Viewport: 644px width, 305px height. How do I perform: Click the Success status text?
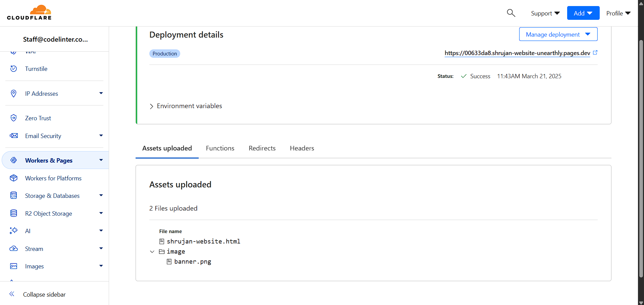click(x=480, y=76)
